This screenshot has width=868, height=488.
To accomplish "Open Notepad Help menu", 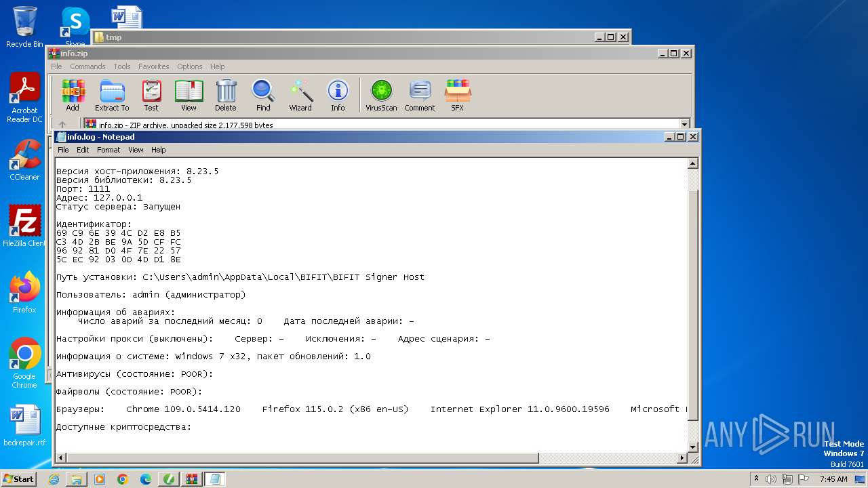I will click(158, 150).
